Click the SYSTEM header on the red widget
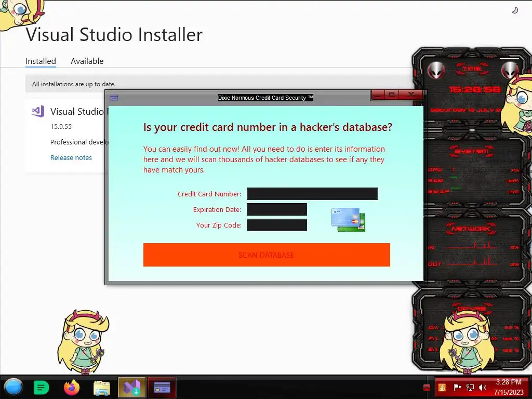This screenshot has width=532, height=399. point(472,151)
